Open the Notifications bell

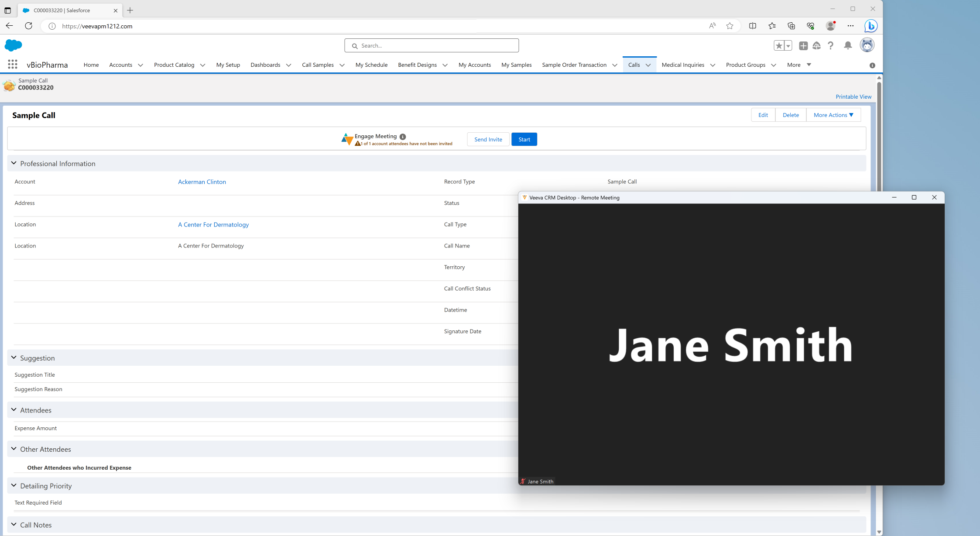coord(848,45)
